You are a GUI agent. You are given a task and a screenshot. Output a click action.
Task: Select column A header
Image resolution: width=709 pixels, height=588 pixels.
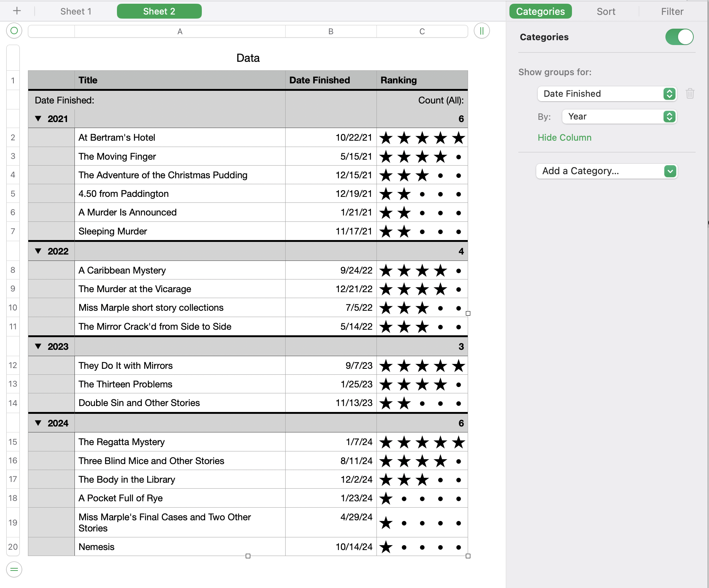click(x=180, y=31)
